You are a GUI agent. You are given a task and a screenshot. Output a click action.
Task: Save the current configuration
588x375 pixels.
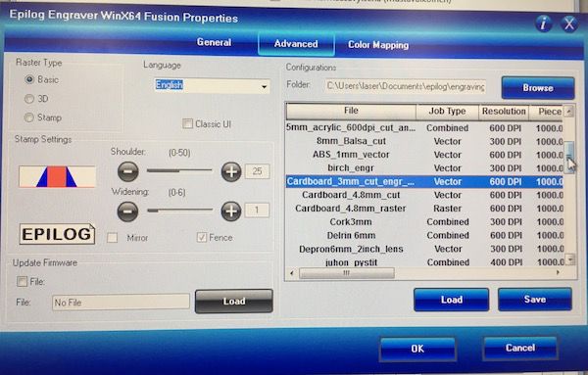(x=535, y=299)
